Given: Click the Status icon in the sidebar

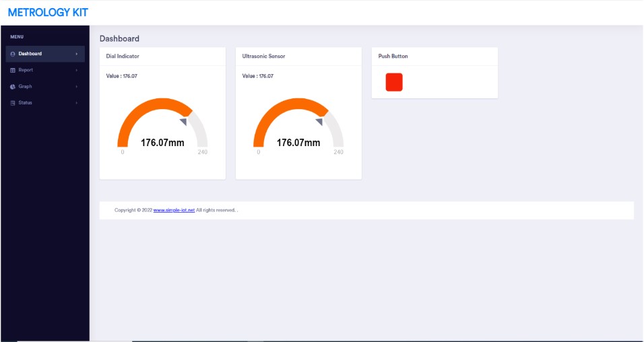Looking at the screenshot, I should [13, 103].
